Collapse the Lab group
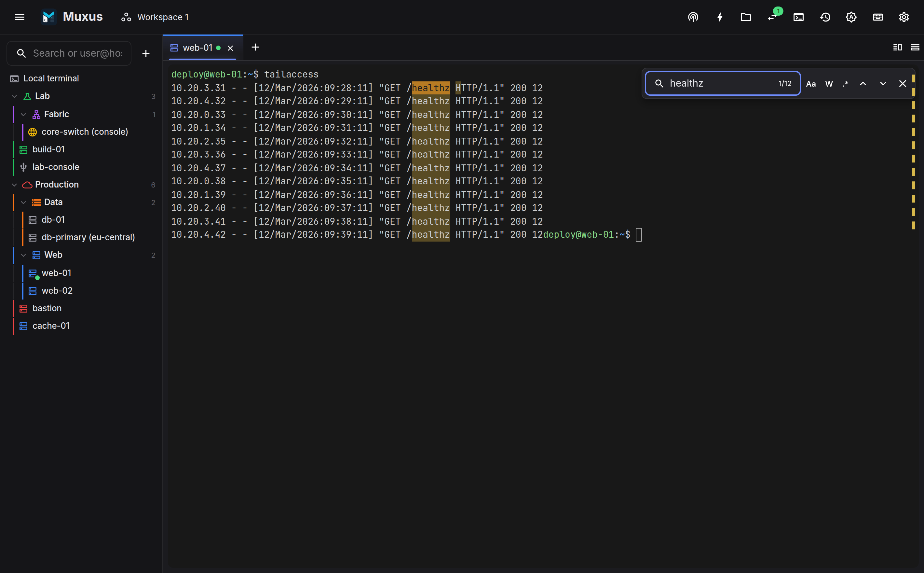The width and height of the screenshot is (924, 573). [x=14, y=96]
